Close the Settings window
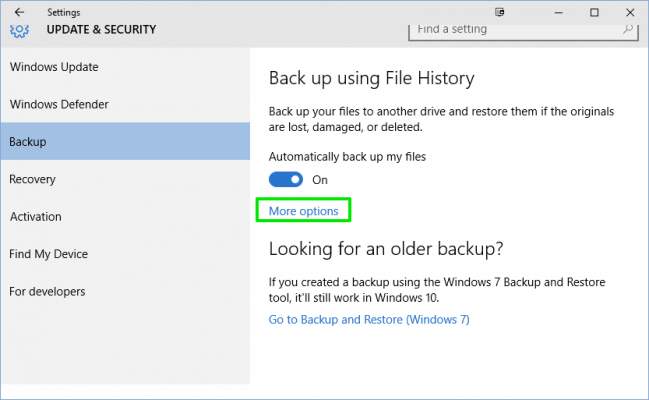This screenshot has height=400, width=649. (630, 12)
